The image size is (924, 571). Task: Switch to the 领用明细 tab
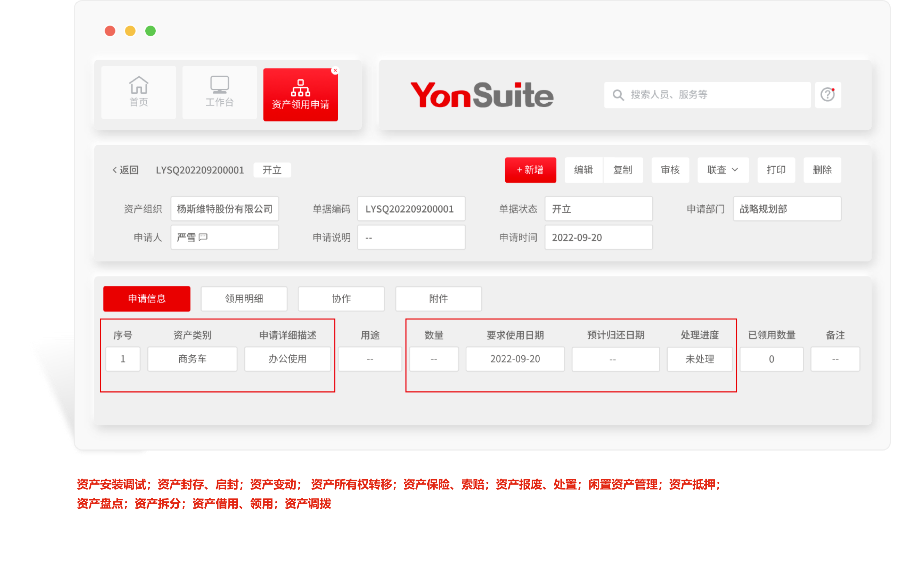(244, 299)
